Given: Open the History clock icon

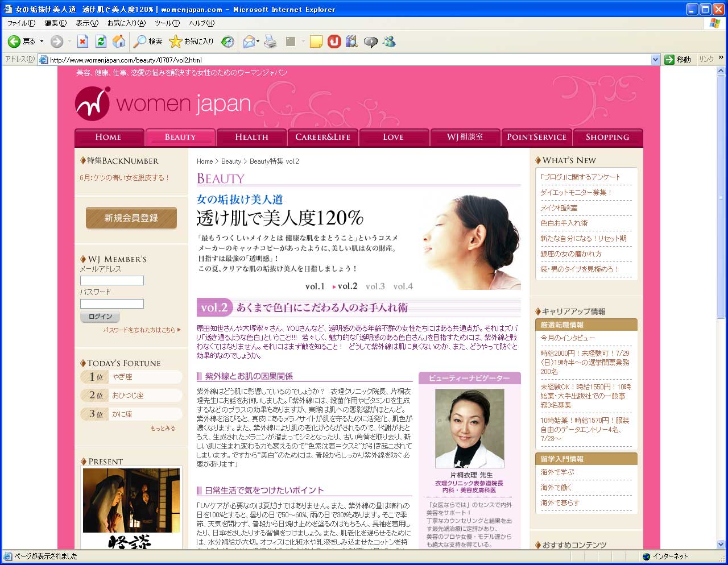Looking at the screenshot, I should pos(227,41).
